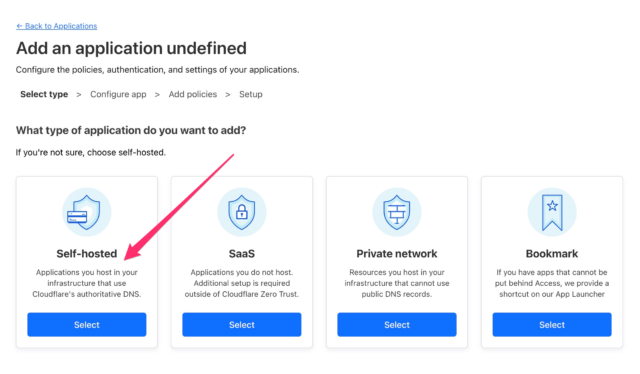
Task: Click the Bookmark star ribbon icon
Action: pyautogui.click(x=552, y=212)
